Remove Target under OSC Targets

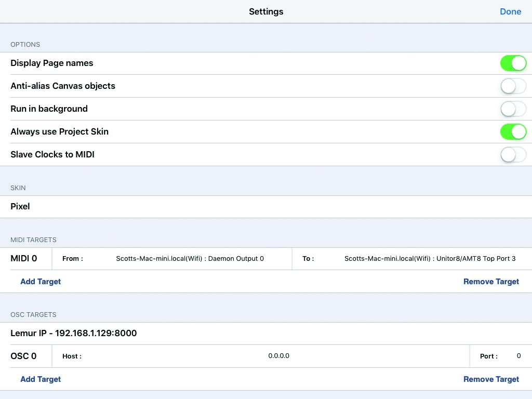coord(491,379)
